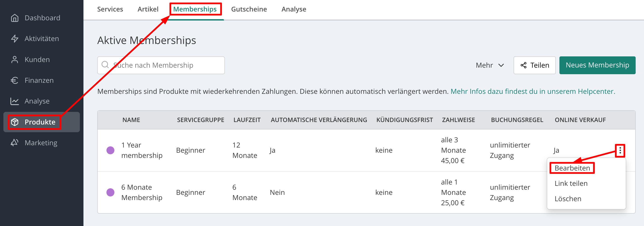644x226 pixels.
Task: Focus the Suche nach Membership field
Action: (161, 65)
